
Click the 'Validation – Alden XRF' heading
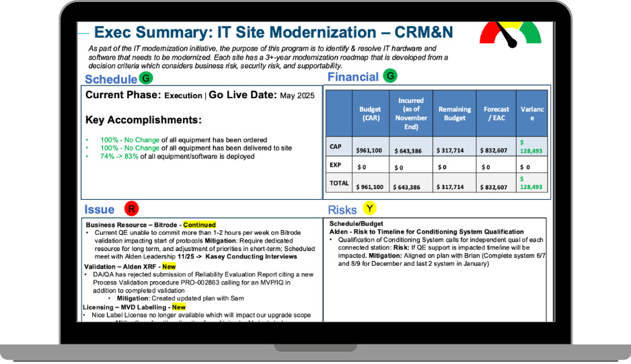tap(120, 266)
